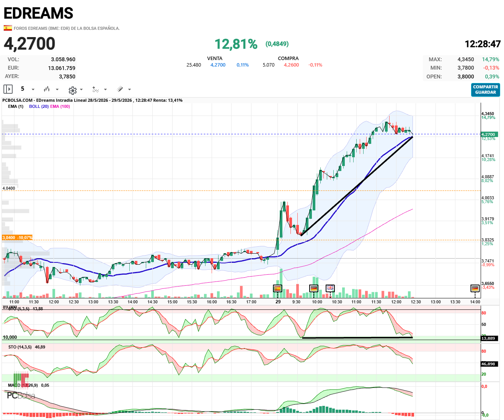Click the AYER value 3,7850
Screen dimensions: 504x420
pos(67,77)
